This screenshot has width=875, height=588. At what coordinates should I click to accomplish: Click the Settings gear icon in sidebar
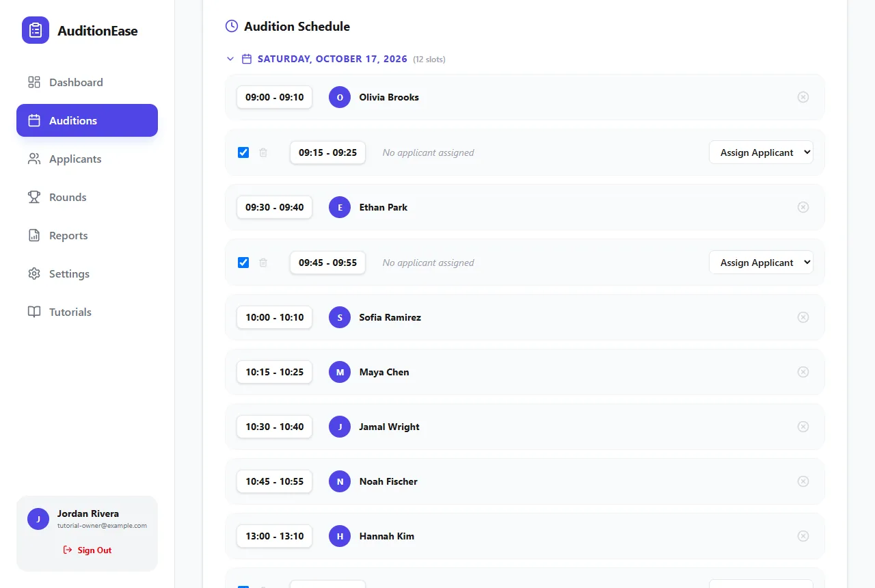point(34,273)
